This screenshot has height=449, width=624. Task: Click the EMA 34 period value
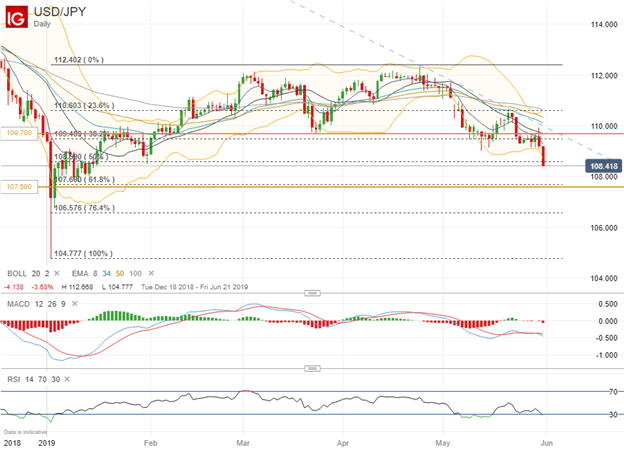[107, 273]
